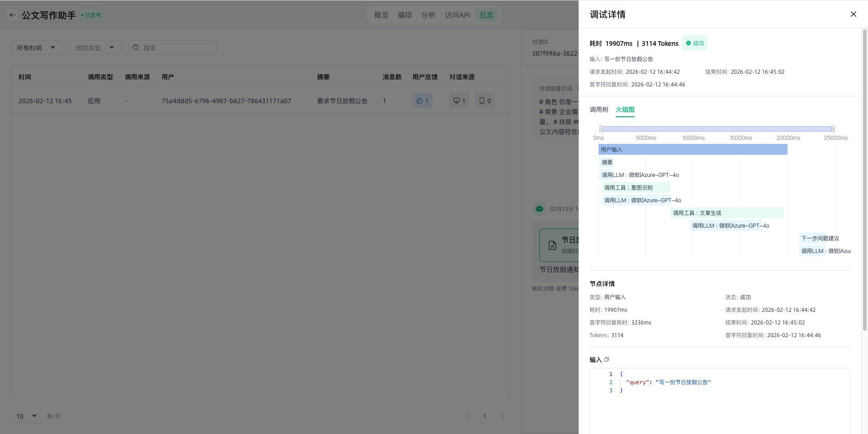Click the right handle of timeline range slider
Image resolution: width=868 pixels, height=434 pixels.
pos(833,129)
